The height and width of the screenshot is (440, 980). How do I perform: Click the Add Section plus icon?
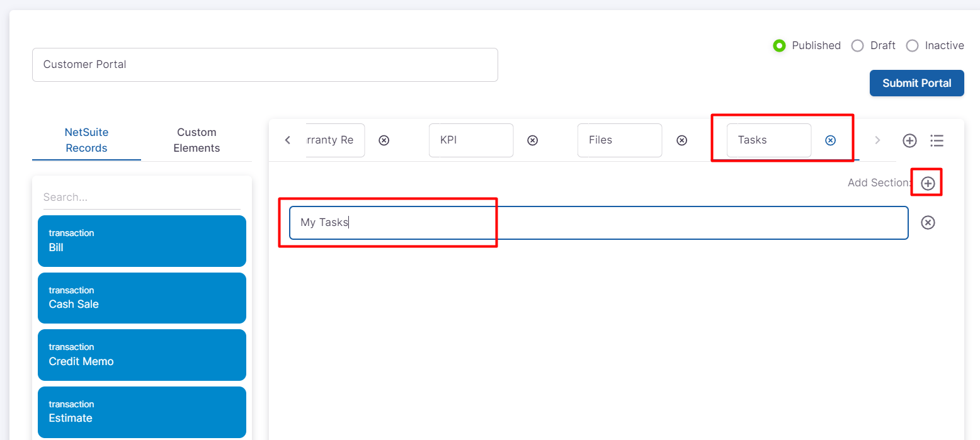click(928, 183)
